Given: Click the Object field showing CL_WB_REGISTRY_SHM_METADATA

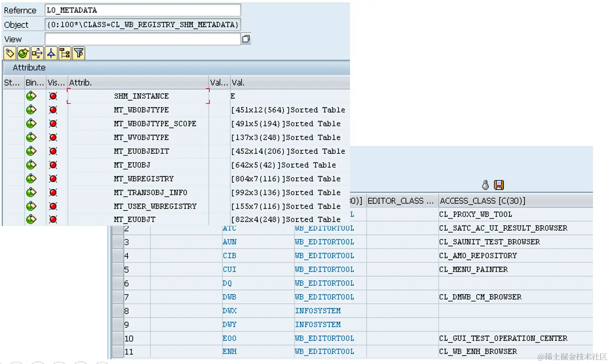Looking at the screenshot, I should point(143,24).
